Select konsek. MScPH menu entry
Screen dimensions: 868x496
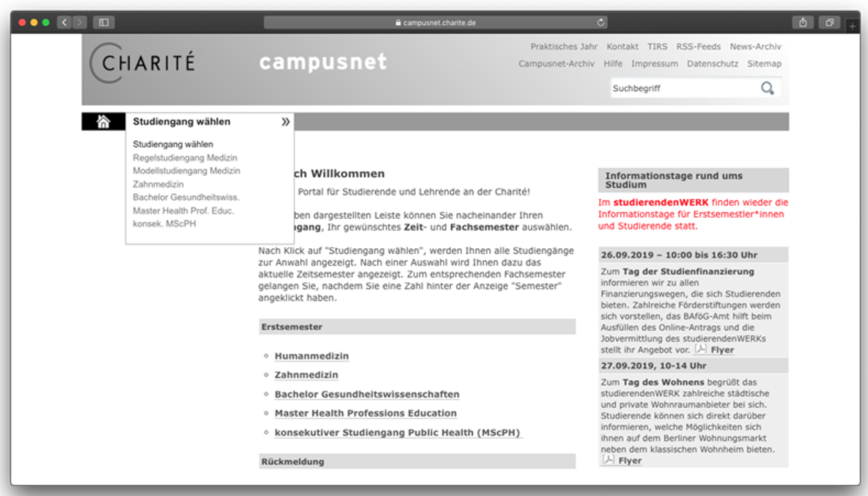coord(164,224)
